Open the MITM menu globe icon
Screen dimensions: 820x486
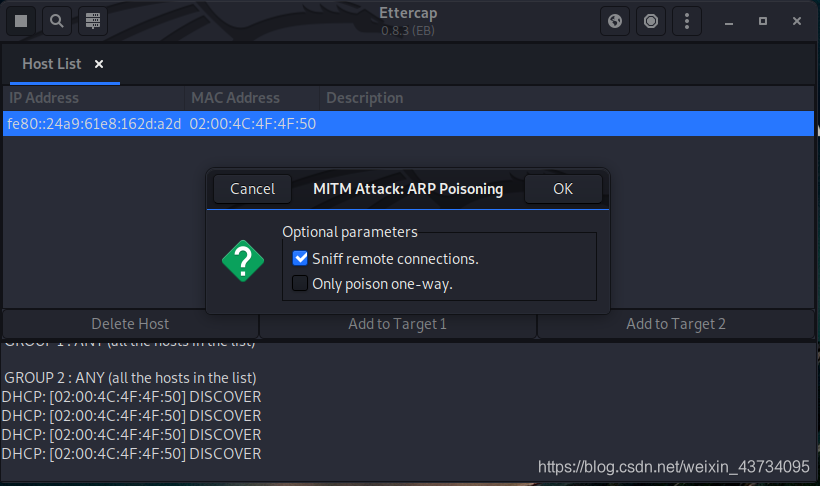(x=616, y=20)
